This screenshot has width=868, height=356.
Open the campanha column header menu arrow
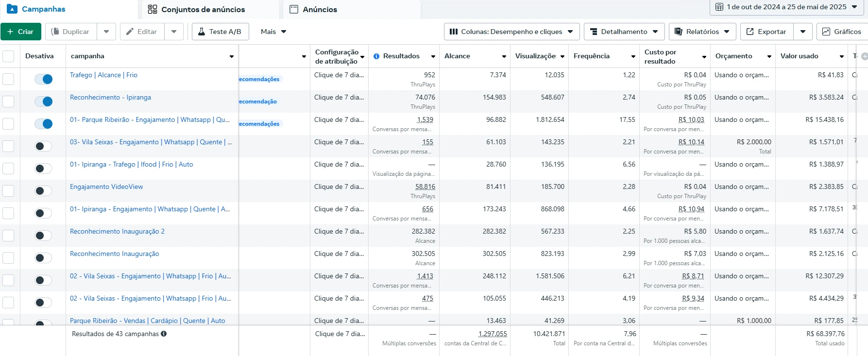click(232, 57)
